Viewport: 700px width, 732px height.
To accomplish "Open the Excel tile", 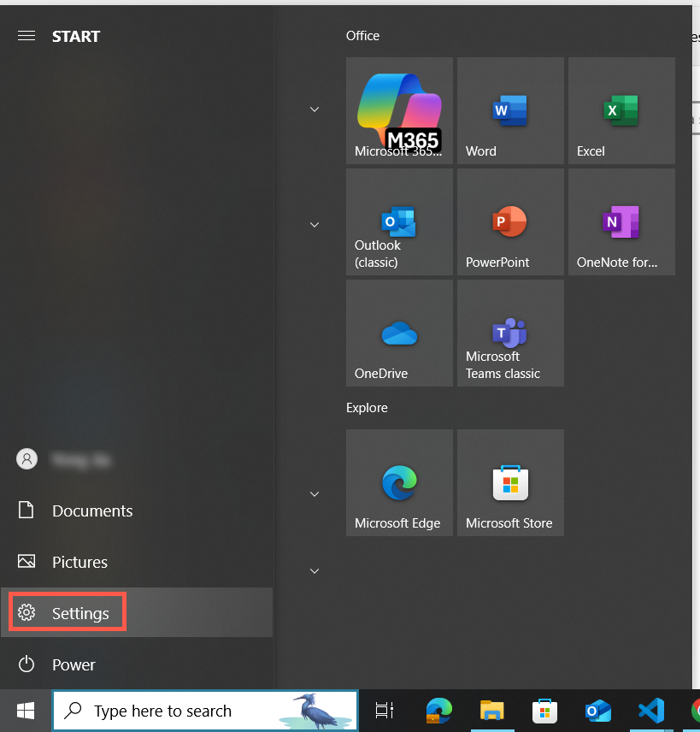I will pos(621,110).
